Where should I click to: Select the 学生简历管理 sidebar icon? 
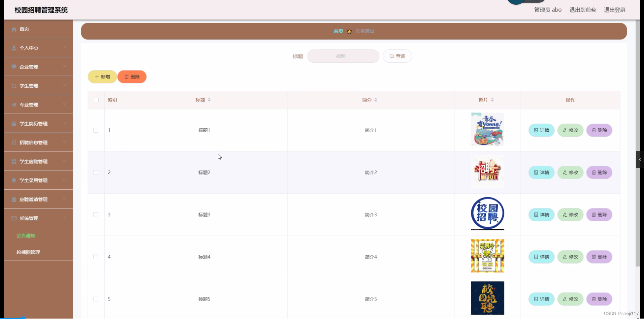13,123
